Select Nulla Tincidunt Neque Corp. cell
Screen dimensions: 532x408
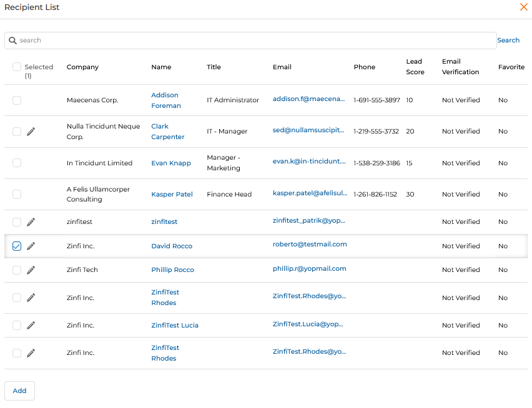point(104,132)
